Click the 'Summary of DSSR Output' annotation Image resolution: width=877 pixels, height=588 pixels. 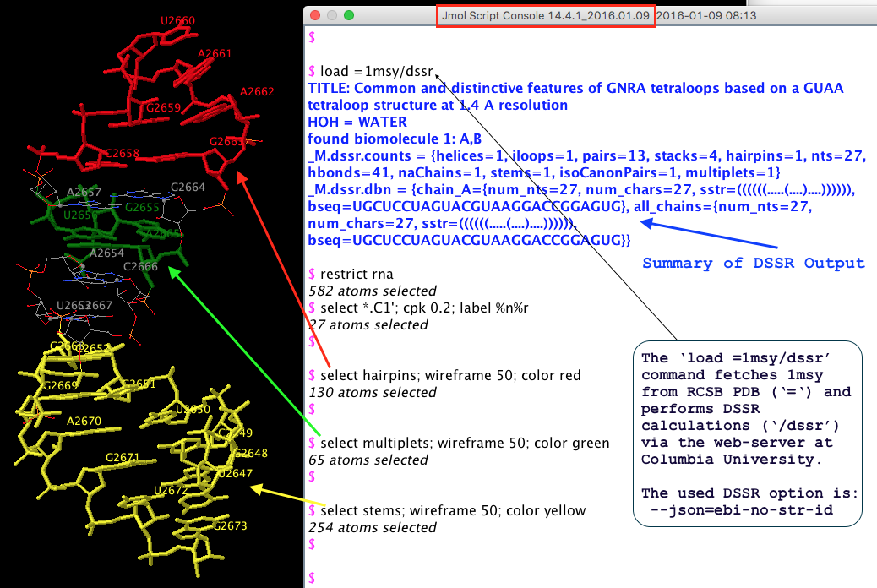coord(754,263)
